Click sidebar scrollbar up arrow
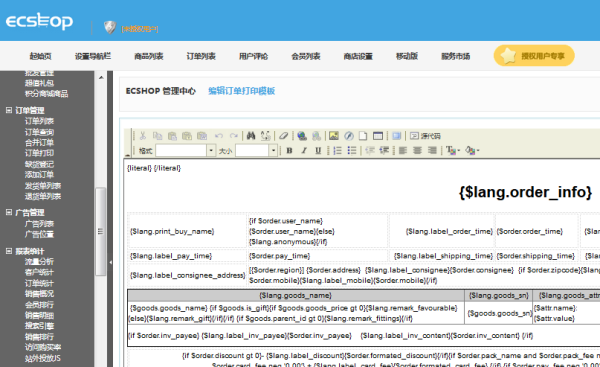The width and height of the screenshot is (600, 367). (101, 77)
